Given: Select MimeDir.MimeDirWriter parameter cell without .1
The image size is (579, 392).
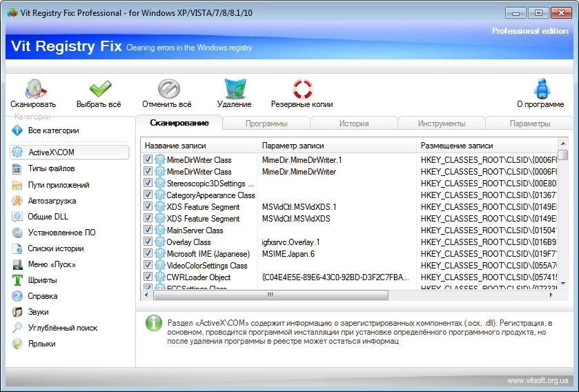Looking at the screenshot, I should [x=299, y=172].
